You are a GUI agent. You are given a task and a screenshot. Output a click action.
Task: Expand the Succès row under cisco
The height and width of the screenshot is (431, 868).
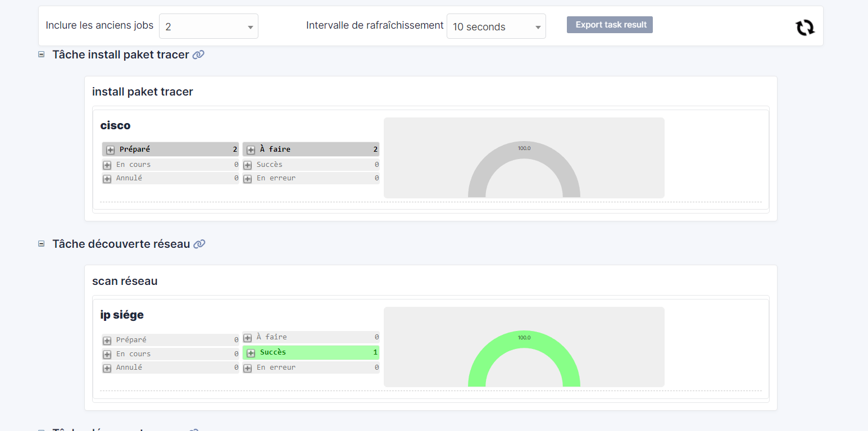[247, 165]
